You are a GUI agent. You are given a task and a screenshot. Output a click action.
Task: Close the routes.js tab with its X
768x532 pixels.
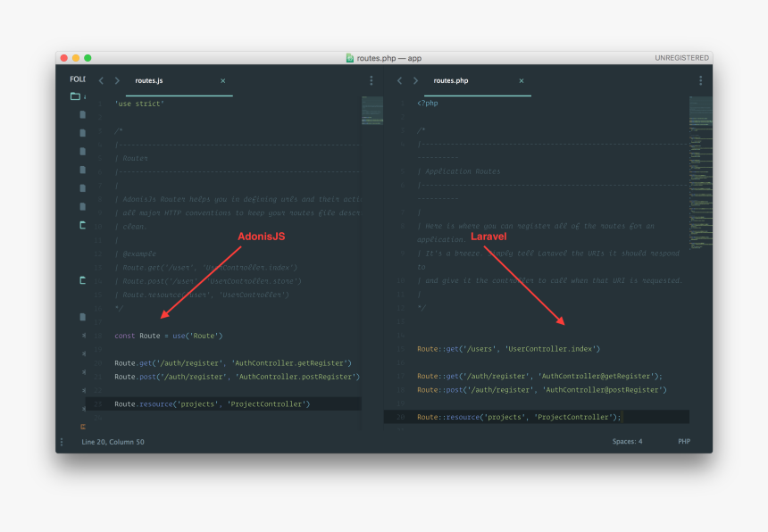(x=222, y=80)
